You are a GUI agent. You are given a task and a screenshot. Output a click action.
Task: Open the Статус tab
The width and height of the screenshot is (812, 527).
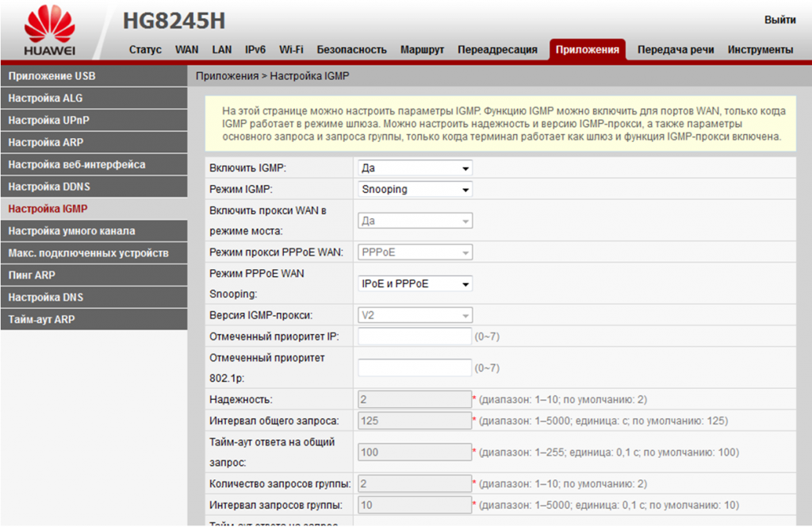[145, 50]
